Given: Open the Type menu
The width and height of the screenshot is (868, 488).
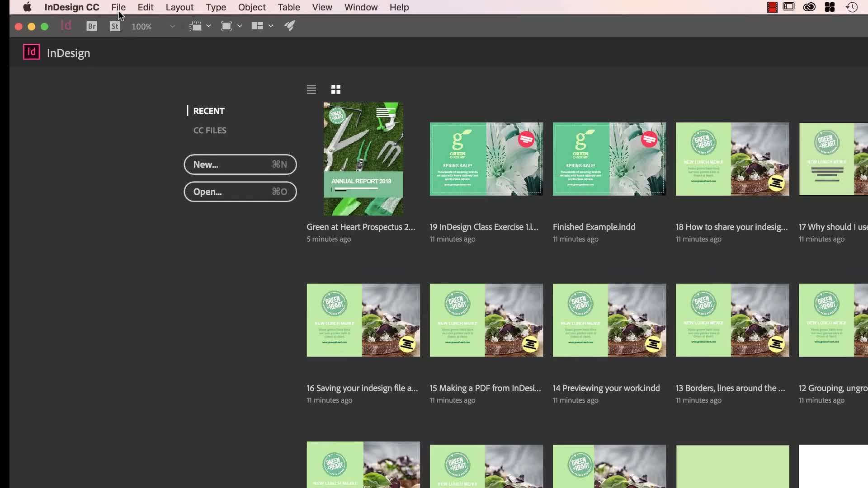Looking at the screenshot, I should [x=216, y=7].
